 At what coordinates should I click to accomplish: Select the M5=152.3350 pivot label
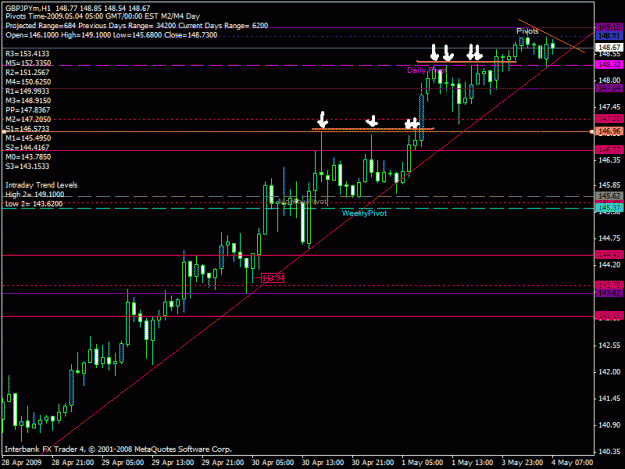pos(28,63)
